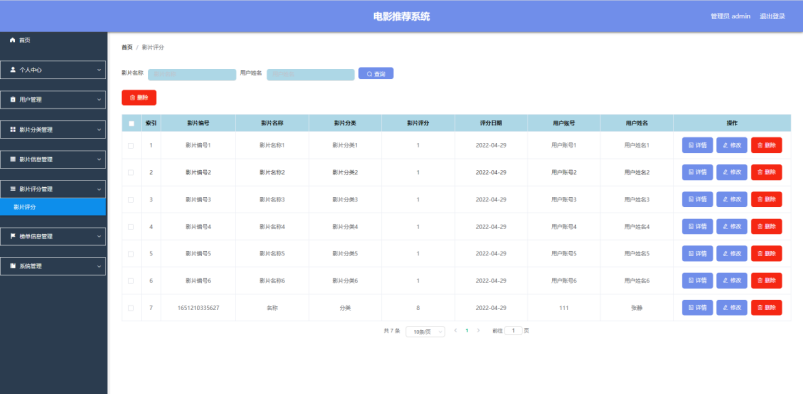Click 删除 for row 影片编号4
803x394 pixels.
tap(767, 226)
